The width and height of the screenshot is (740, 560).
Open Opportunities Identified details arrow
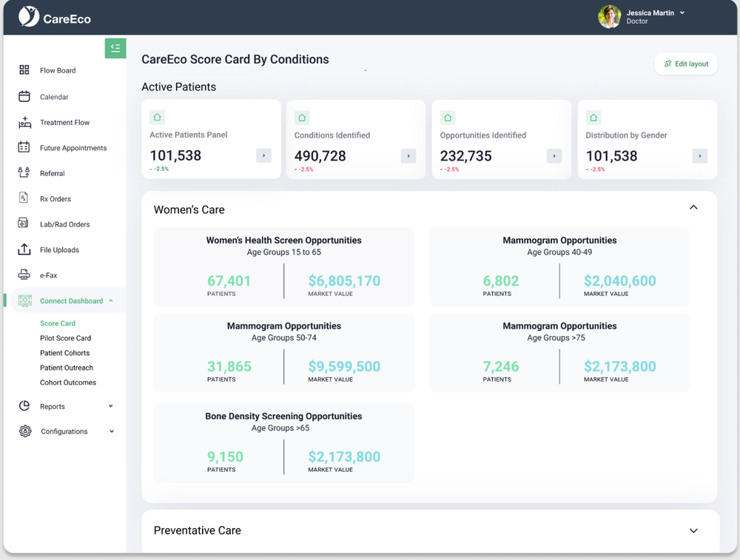(x=554, y=155)
